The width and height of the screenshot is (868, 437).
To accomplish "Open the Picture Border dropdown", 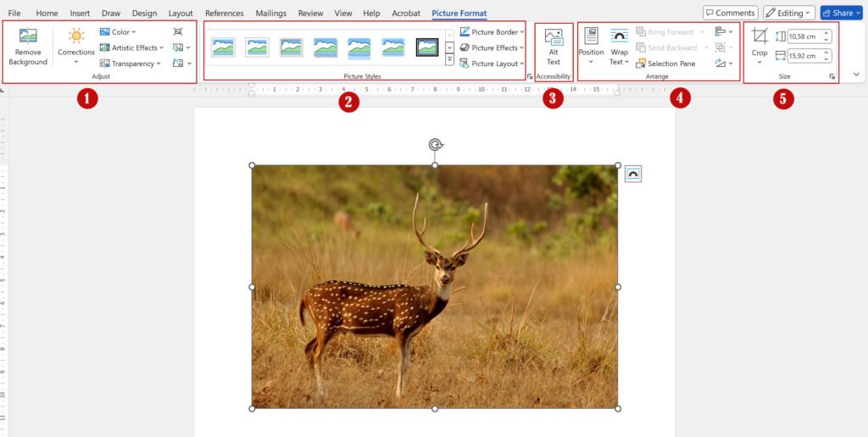I will click(x=492, y=32).
